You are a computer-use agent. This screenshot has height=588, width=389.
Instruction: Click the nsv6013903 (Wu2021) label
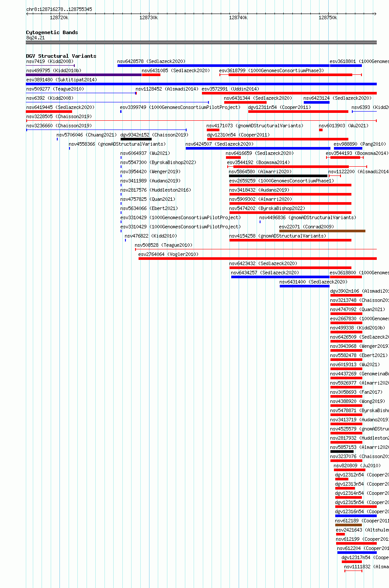(x=344, y=126)
